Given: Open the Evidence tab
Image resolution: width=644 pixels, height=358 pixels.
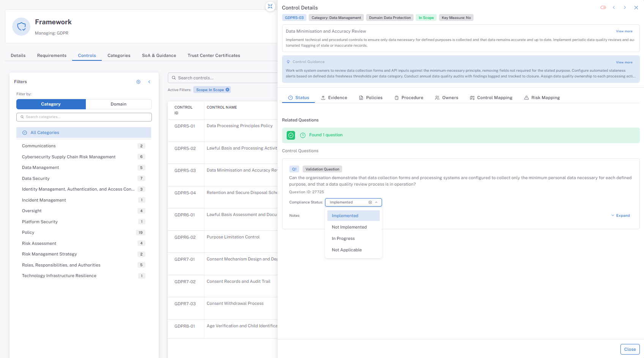Looking at the screenshot, I should click(x=334, y=98).
